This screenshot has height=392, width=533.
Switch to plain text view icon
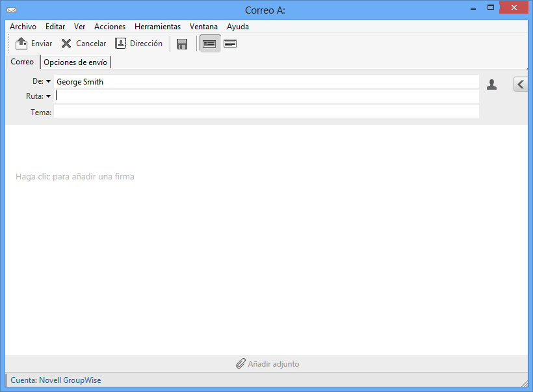(x=230, y=44)
